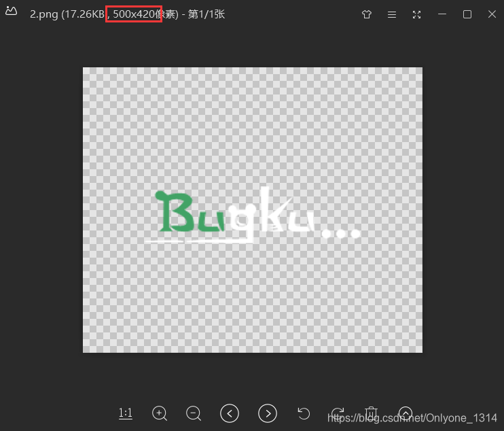This screenshot has width=504, height=431.
Task: Enter fullscreen view mode
Action: coord(416,14)
